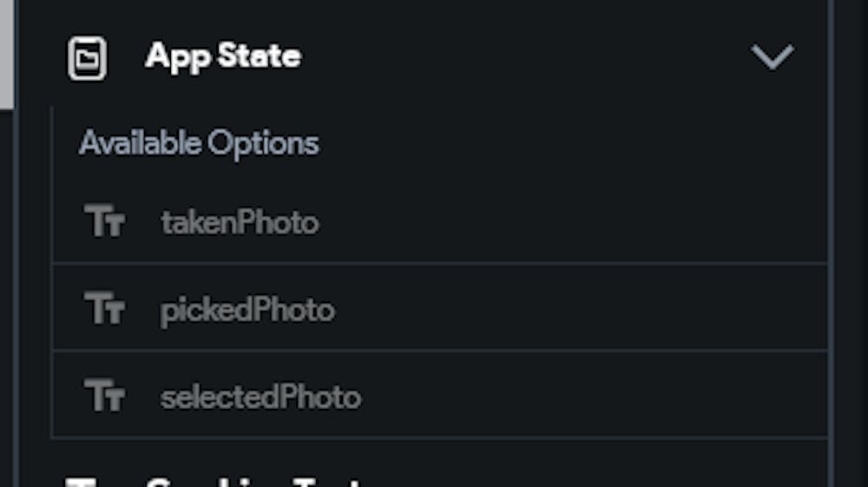Select the pickedPhoto variable label
The image size is (868, 487).
[x=247, y=310]
